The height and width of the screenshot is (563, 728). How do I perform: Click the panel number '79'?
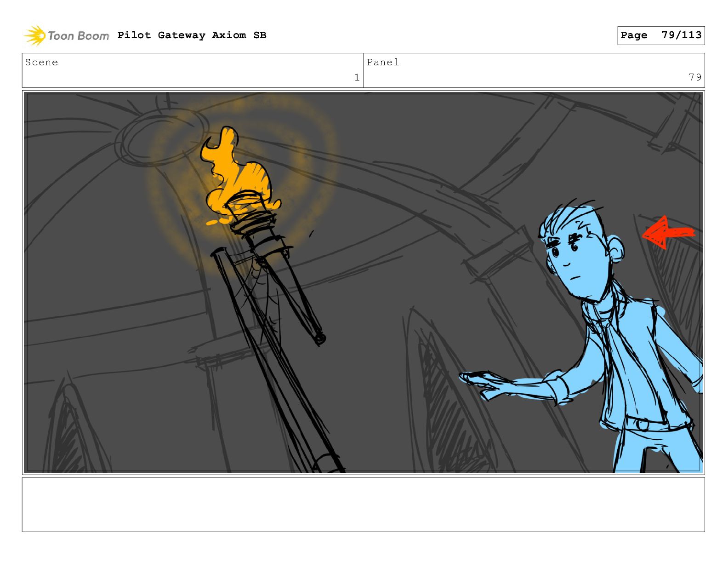coord(695,77)
